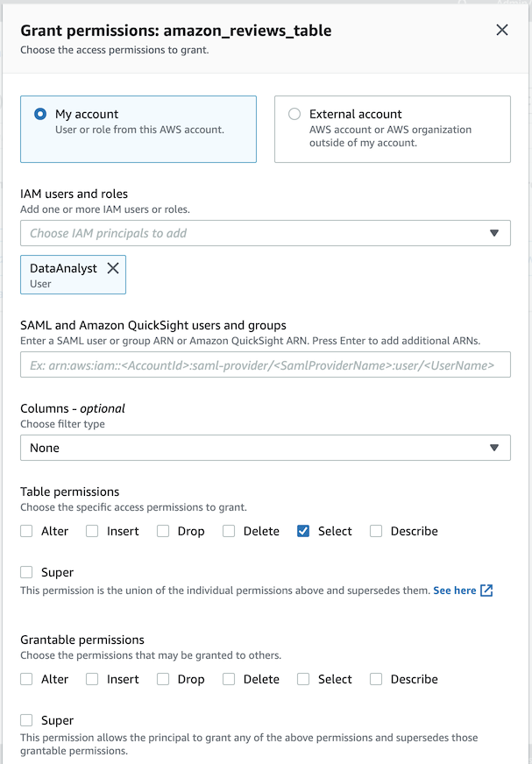Enable Super under Table permissions
Screen dimensions: 532x764
tap(26, 572)
